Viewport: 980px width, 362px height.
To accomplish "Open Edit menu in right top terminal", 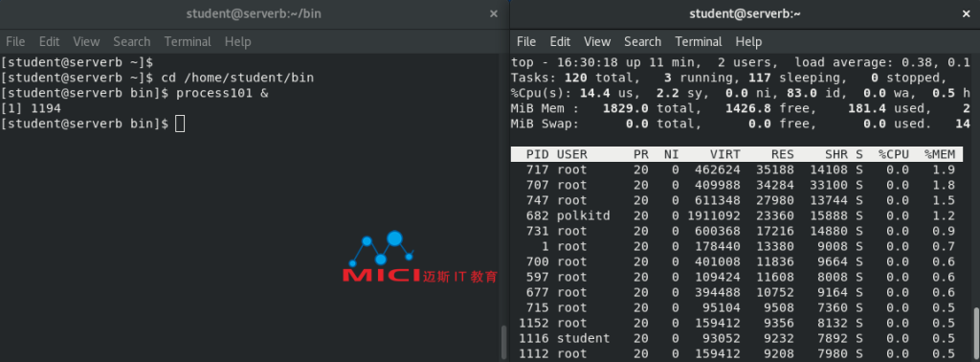I will click(560, 42).
